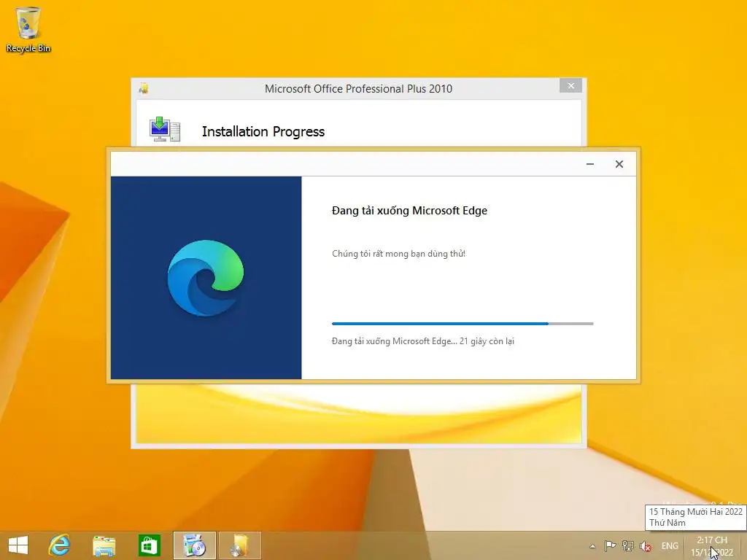The width and height of the screenshot is (747, 560).
Task: Open File Explorer from the taskbar
Action: click(x=104, y=545)
